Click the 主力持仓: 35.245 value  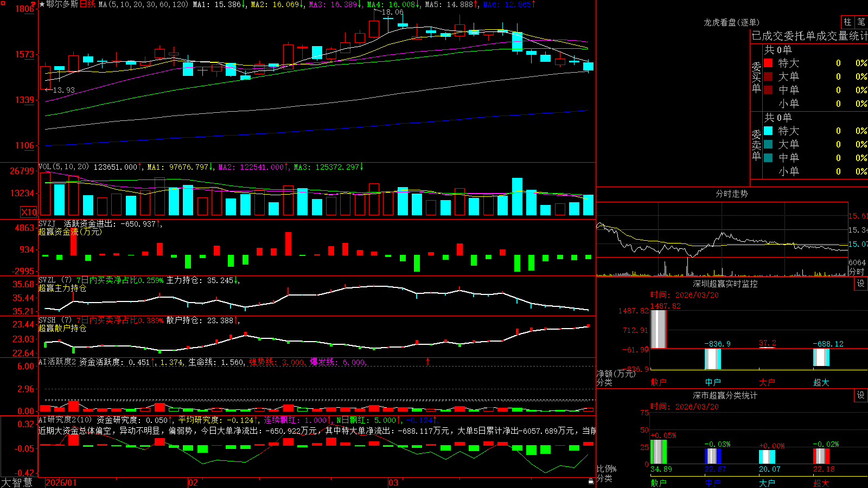pyautogui.click(x=201, y=280)
